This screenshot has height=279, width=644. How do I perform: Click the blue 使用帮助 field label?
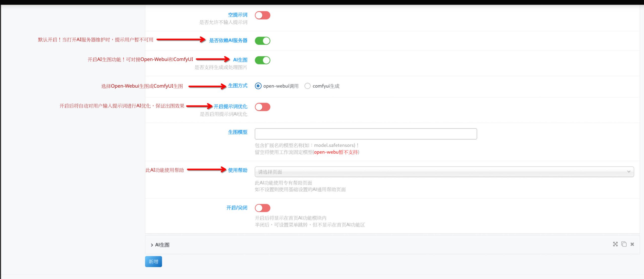click(237, 170)
